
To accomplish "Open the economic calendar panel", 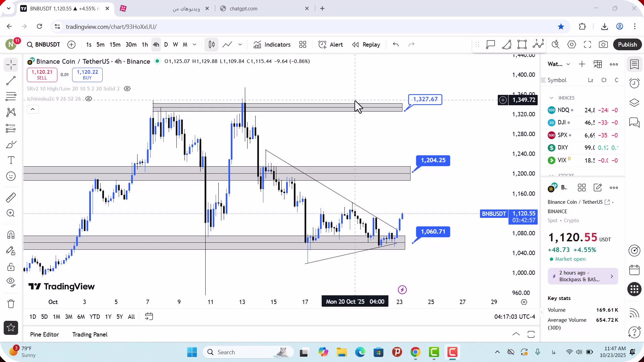I will point(634,270).
